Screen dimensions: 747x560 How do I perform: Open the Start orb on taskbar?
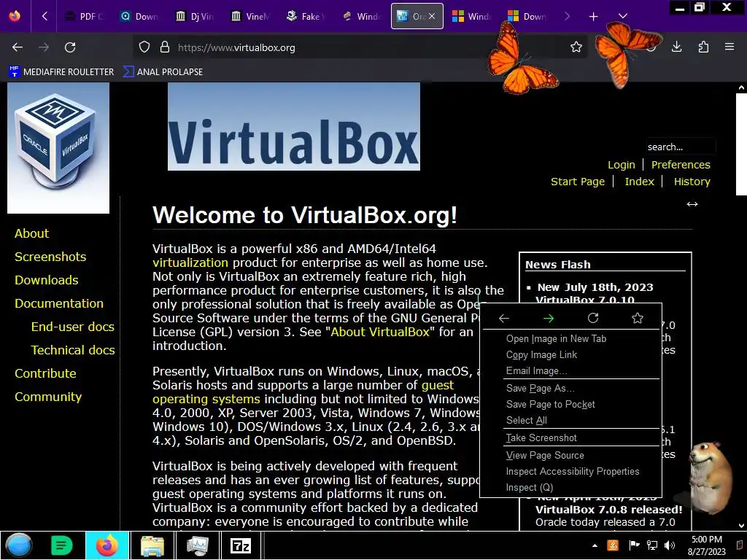click(x=19, y=545)
